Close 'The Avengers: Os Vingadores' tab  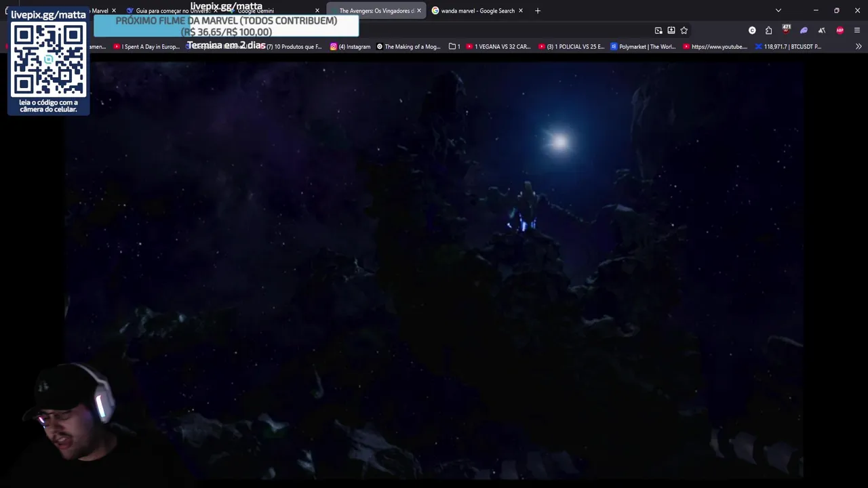(418, 11)
